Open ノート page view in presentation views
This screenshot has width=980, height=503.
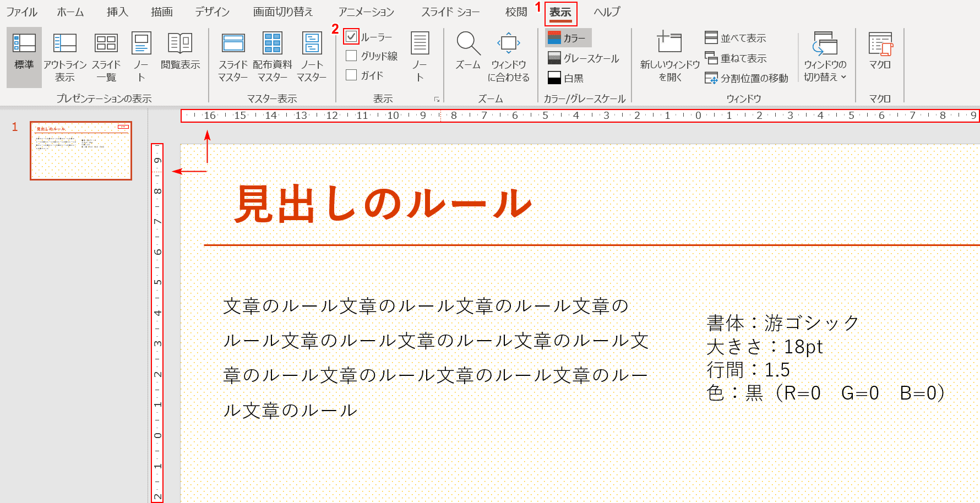[141, 57]
